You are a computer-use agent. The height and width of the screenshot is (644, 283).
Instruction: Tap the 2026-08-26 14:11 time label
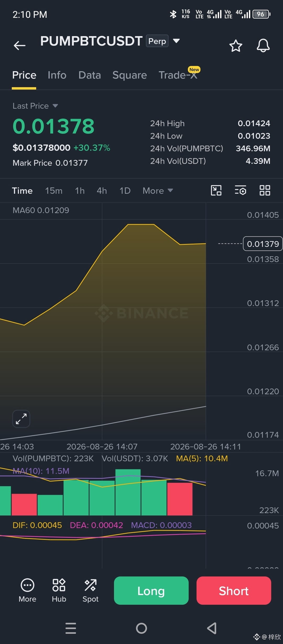(x=206, y=447)
